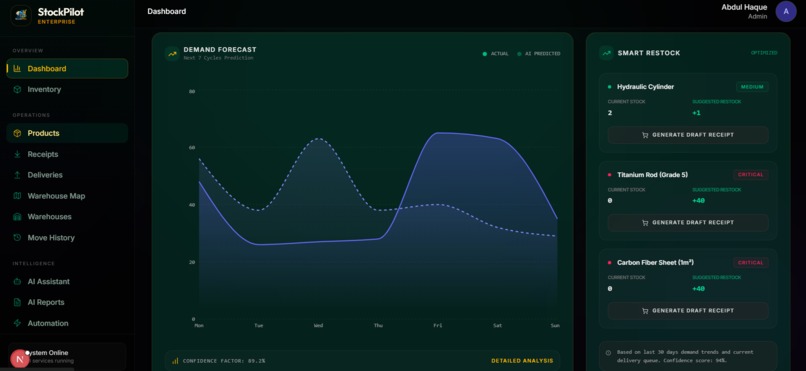Viewport: 806px width, 371px height.
Task: Click the Dashboard page title in header
Action: coord(167,11)
